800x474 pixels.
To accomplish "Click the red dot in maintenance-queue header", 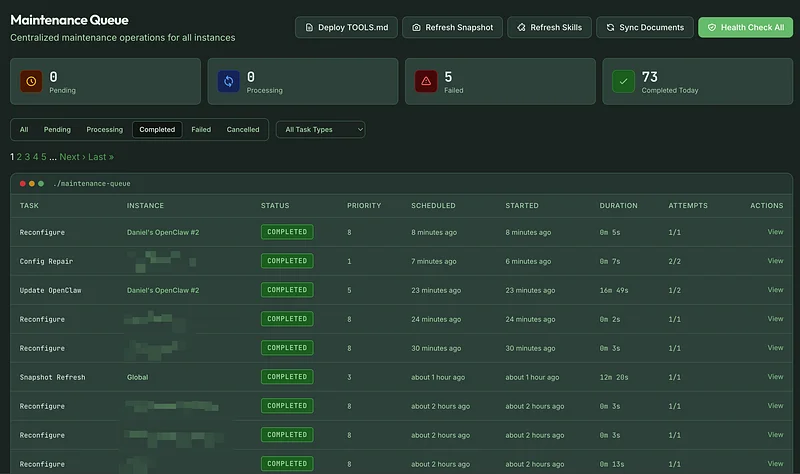I will point(22,184).
